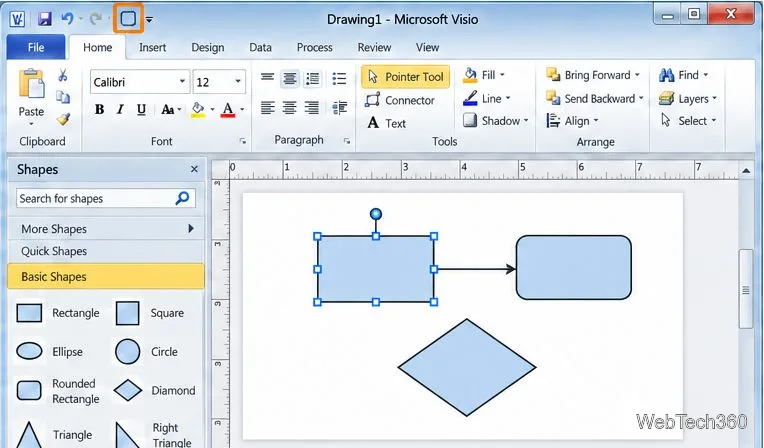The width and height of the screenshot is (764, 448).
Task: Save the drawing with the floppy disk icon
Action: (x=45, y=19)
